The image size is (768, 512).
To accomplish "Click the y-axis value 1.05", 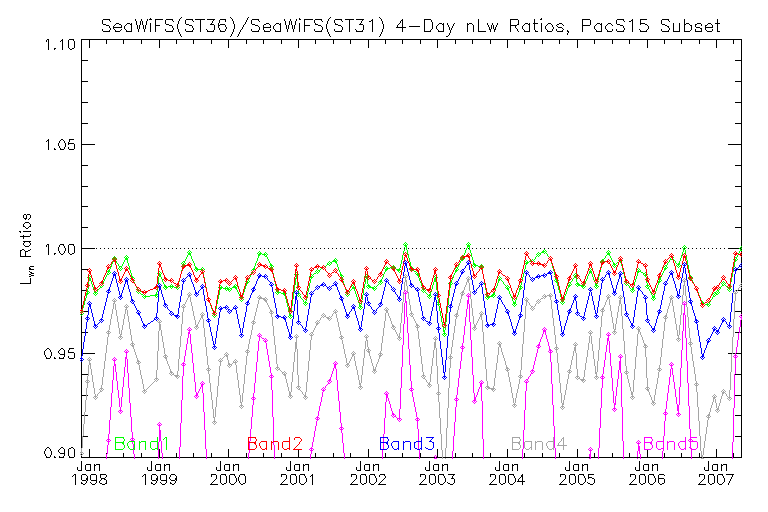I will 60,145.
